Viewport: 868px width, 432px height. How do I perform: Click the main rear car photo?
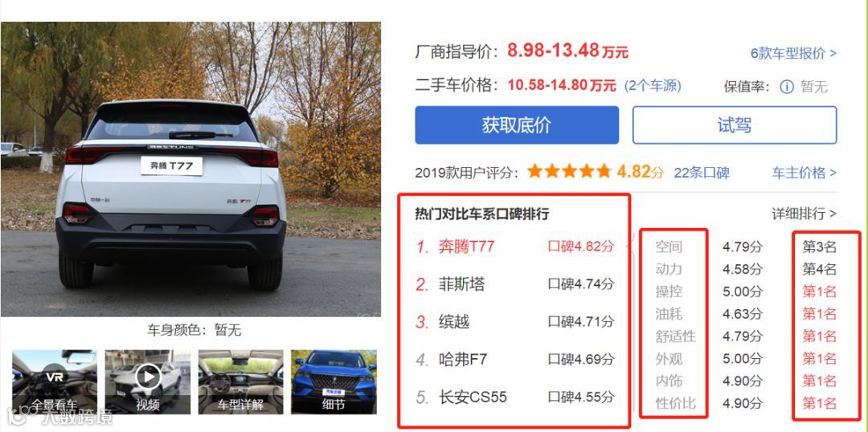click(190, 169)
